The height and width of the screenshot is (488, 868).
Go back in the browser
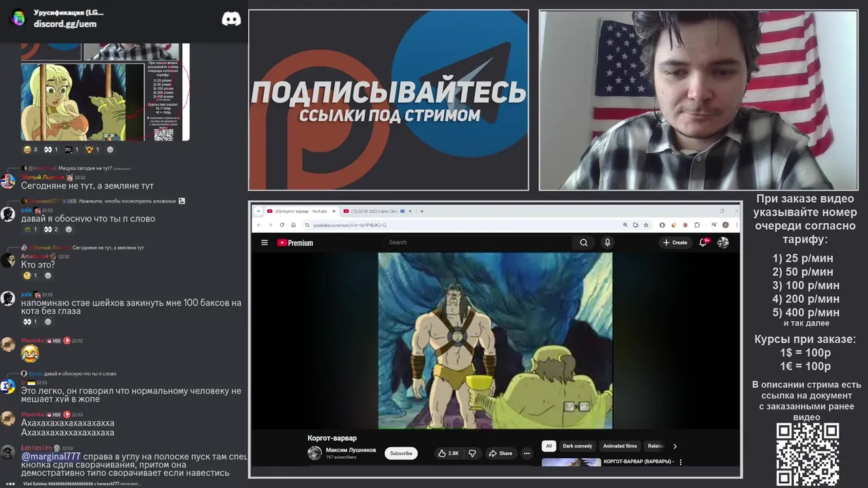pos(258,225)
